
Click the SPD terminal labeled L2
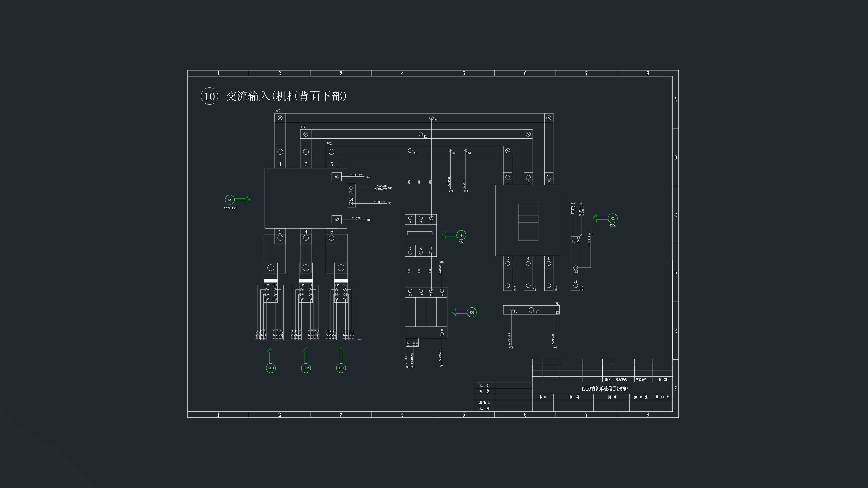(x=420, y=291)
